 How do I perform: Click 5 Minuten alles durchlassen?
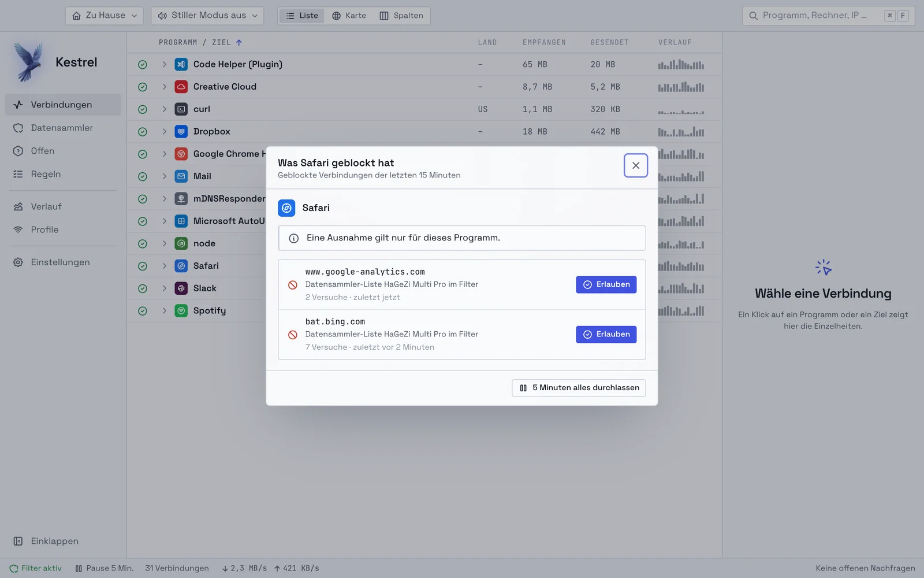click(579, 388)
